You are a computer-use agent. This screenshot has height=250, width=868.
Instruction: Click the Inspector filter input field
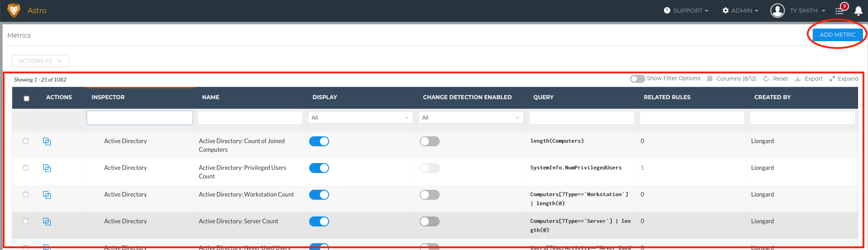tap(140, 118)
